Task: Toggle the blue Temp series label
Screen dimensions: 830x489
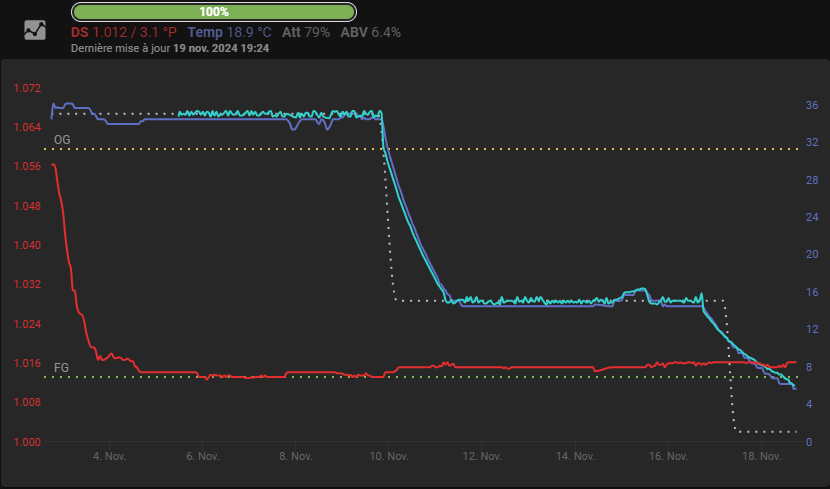Action: coord(229,32)
